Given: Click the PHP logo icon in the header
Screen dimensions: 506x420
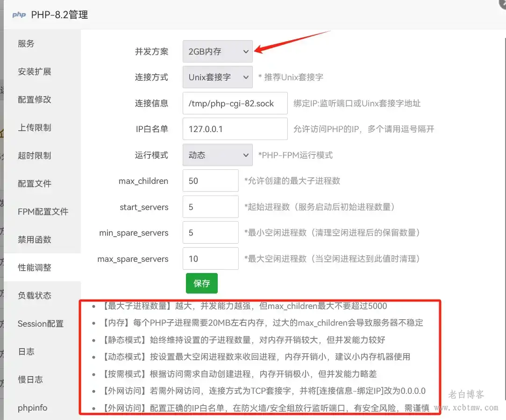Looking at the screenshot, I should [x=19, y=14].
